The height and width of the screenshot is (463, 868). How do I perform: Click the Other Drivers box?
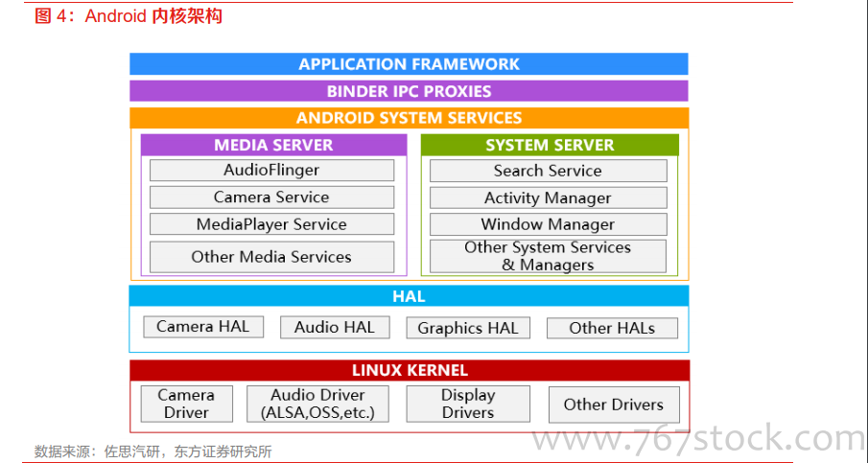614,405
